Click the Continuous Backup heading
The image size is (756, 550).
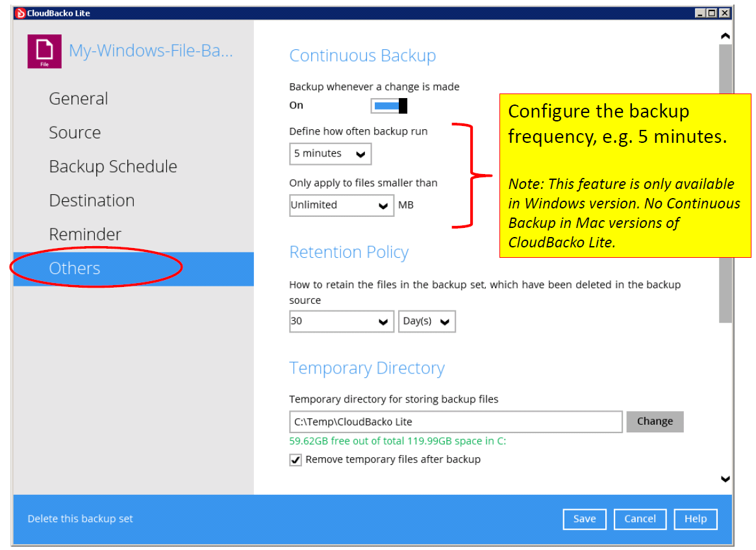pyautogui.click(x=362, y=56)
